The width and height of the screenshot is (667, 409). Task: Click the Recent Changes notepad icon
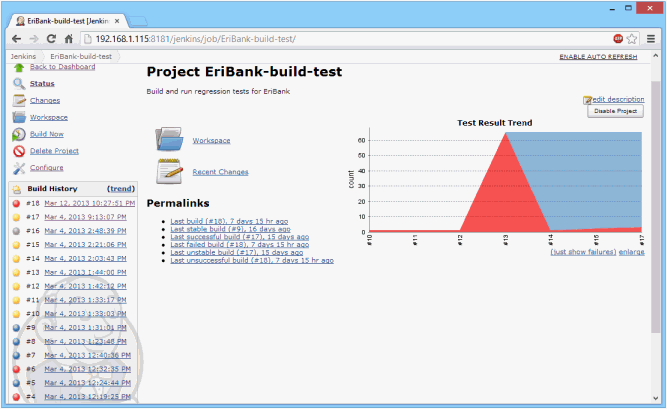169,171
